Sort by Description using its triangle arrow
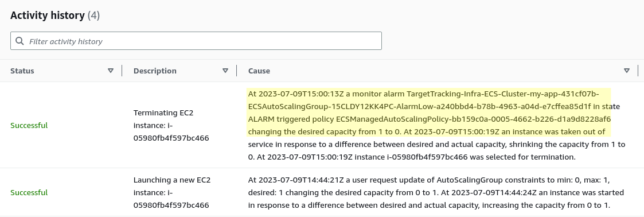644x217 pixels. [x=225, y=71]
